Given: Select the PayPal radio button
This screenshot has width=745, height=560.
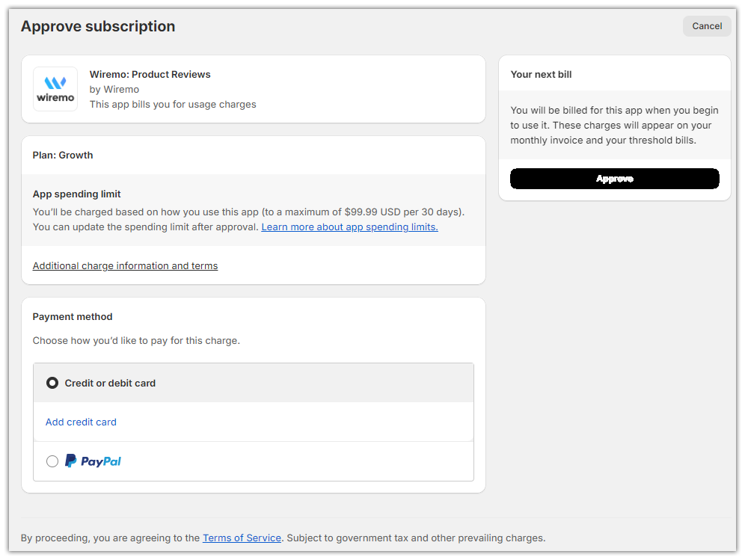Looking at the screenshot, I should 52,461.
